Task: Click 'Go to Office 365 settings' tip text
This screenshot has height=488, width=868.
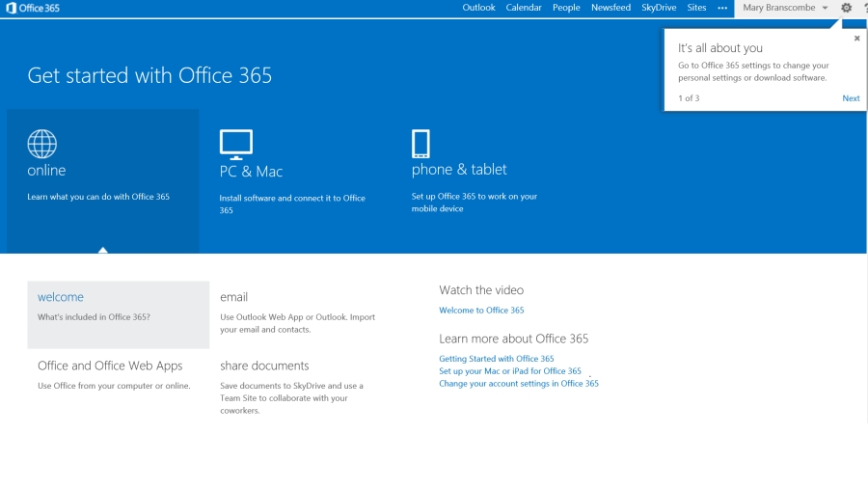Action: 753,71
